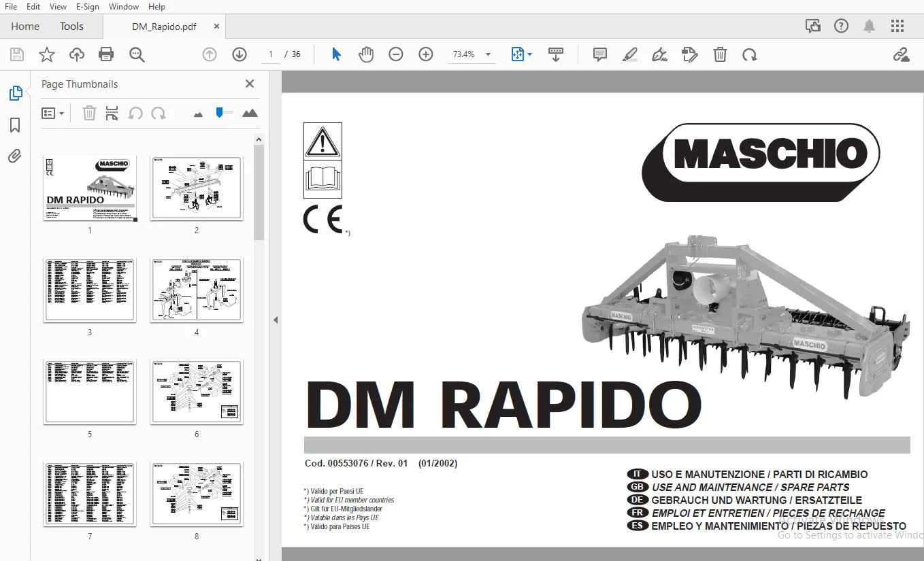Open the Help menu
Image resolution: width=924 pixels, height=561 pixels.
point(156,7)
